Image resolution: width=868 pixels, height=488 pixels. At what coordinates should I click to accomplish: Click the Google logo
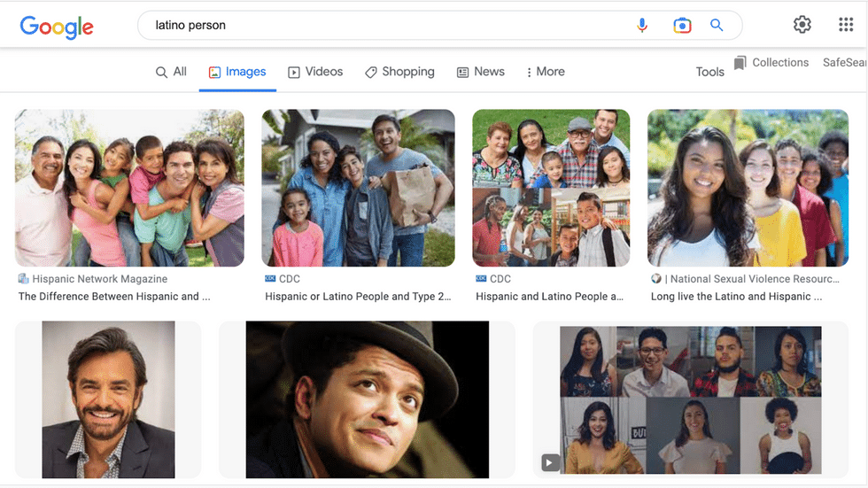click(57, 26)
